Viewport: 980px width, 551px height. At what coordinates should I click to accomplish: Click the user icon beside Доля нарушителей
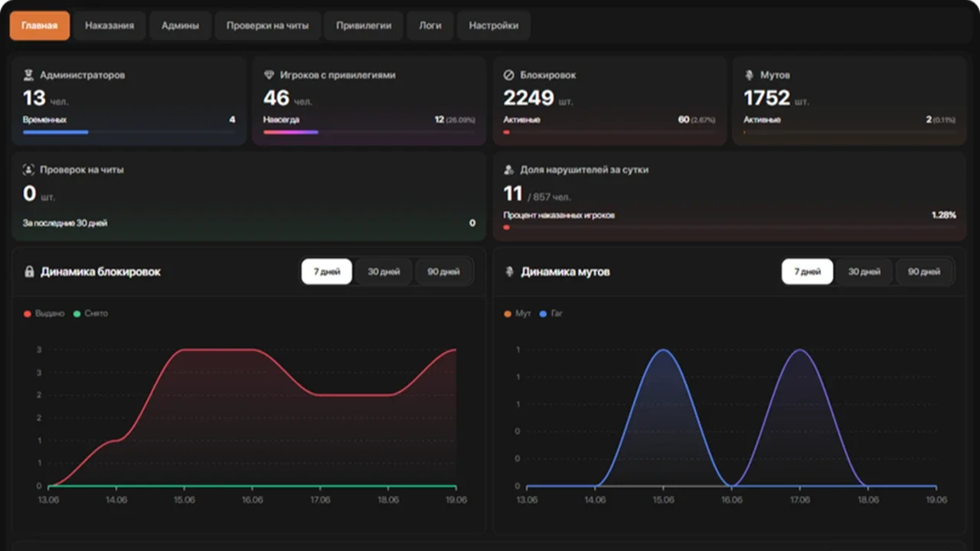click(508, 170)
